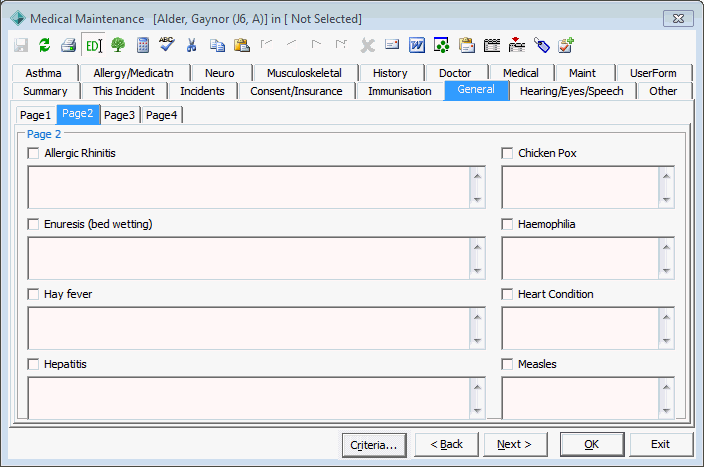Open the calculator icon
Screen dimensions: 704x467
143,45
